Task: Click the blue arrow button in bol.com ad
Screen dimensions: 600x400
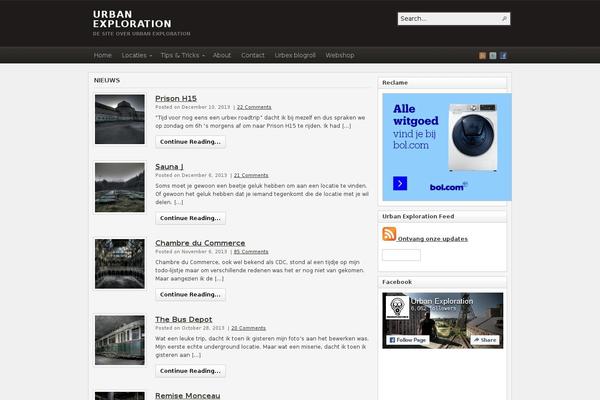Action: pyautogui.click(x=400, y=183)
